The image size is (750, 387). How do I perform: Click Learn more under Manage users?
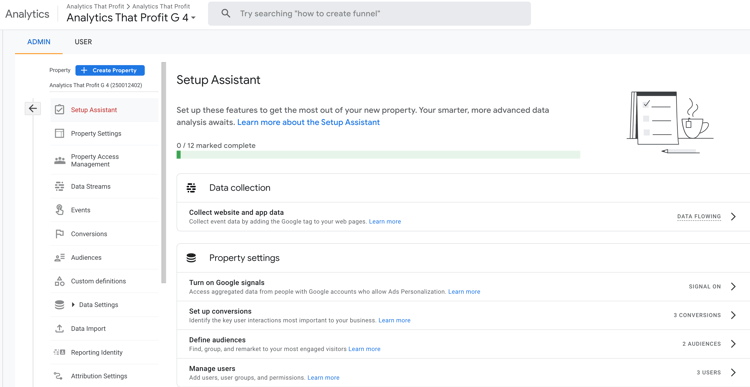point(323,378)
